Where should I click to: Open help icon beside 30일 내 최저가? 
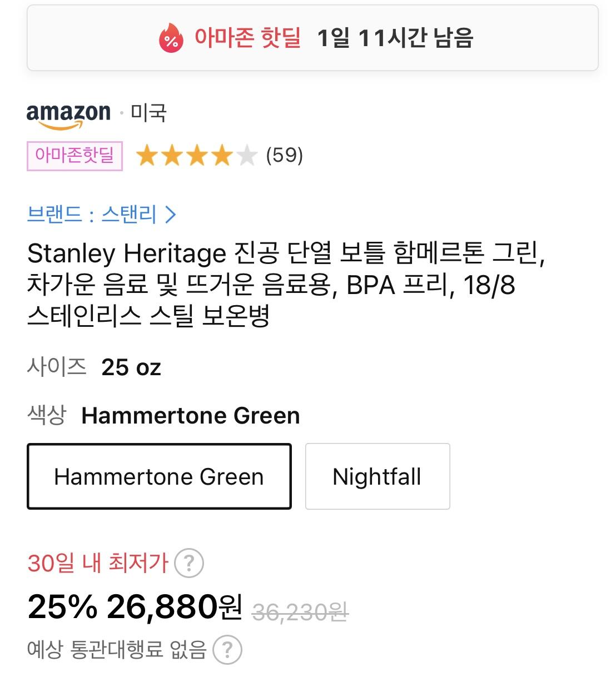[x=189, y=563]
